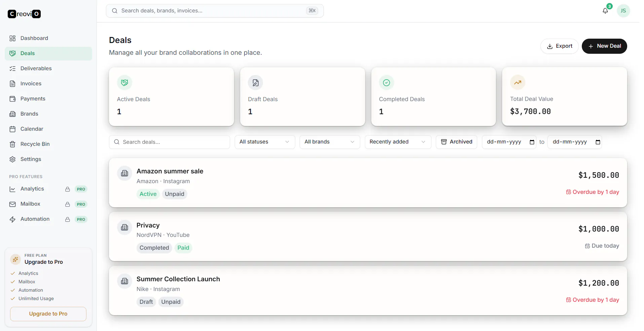644x331 pixels.
Task: Click the $3,700.00 total deal value
Action: [x=530, y=111]
